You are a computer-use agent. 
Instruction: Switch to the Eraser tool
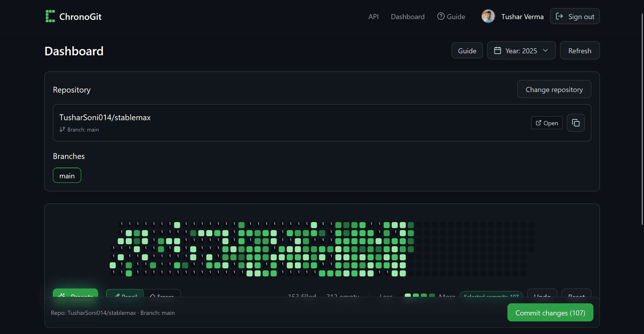click(162, 294)
